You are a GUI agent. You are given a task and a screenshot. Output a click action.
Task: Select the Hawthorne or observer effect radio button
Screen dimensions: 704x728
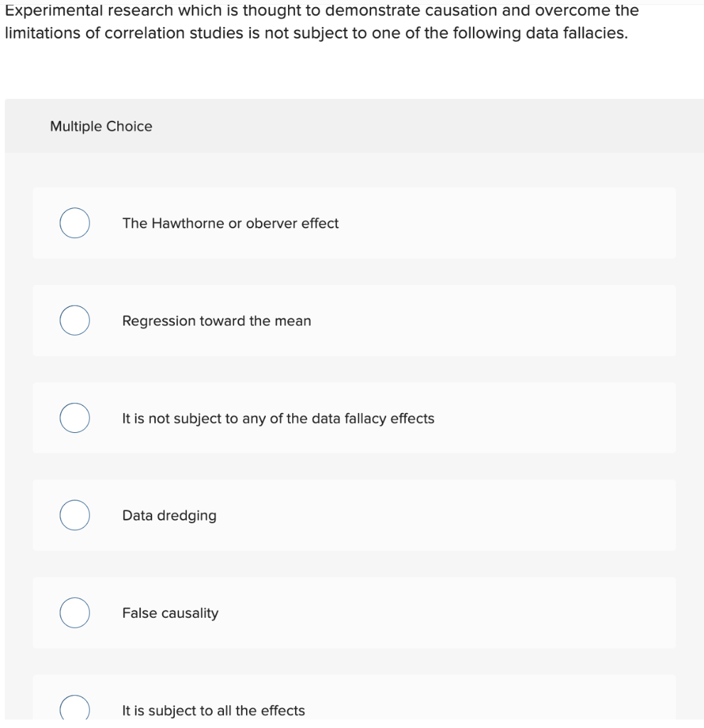[x=75, y=223]
